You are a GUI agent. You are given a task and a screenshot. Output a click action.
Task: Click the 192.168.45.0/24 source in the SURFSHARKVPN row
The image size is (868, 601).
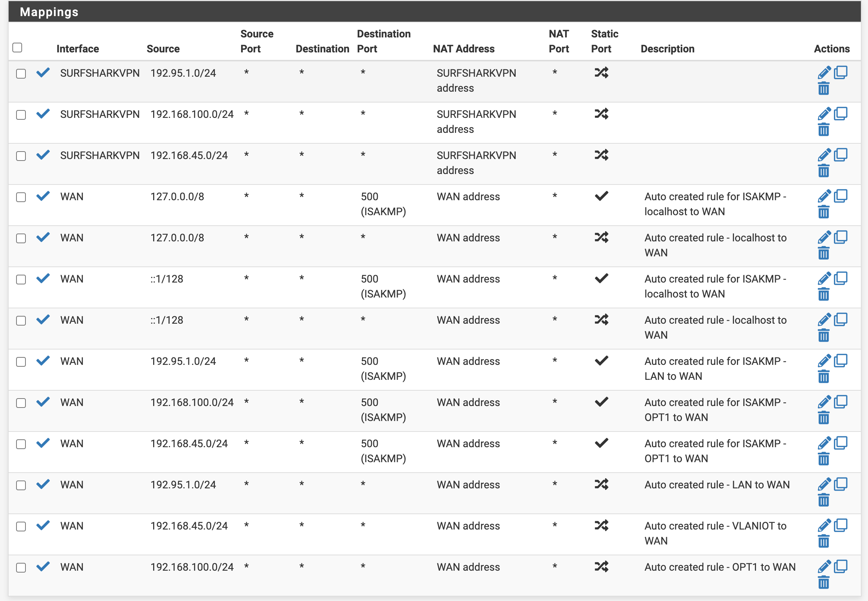tap(189, 156)
